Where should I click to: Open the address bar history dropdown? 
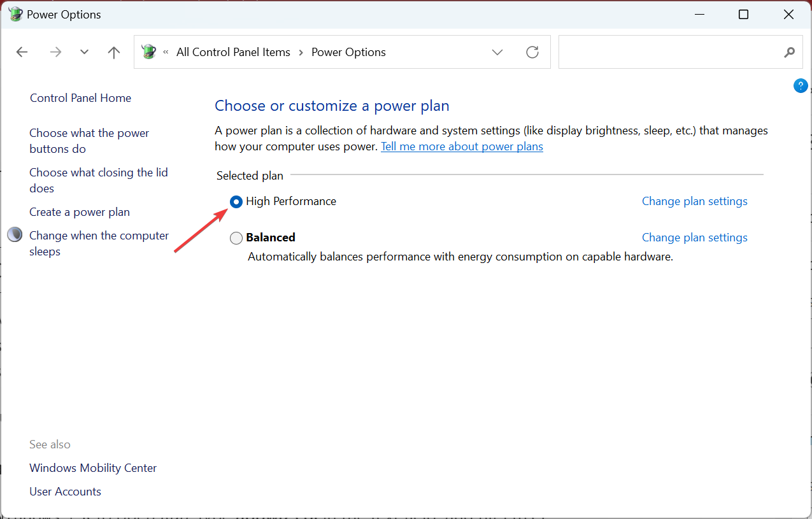[497, 52]
